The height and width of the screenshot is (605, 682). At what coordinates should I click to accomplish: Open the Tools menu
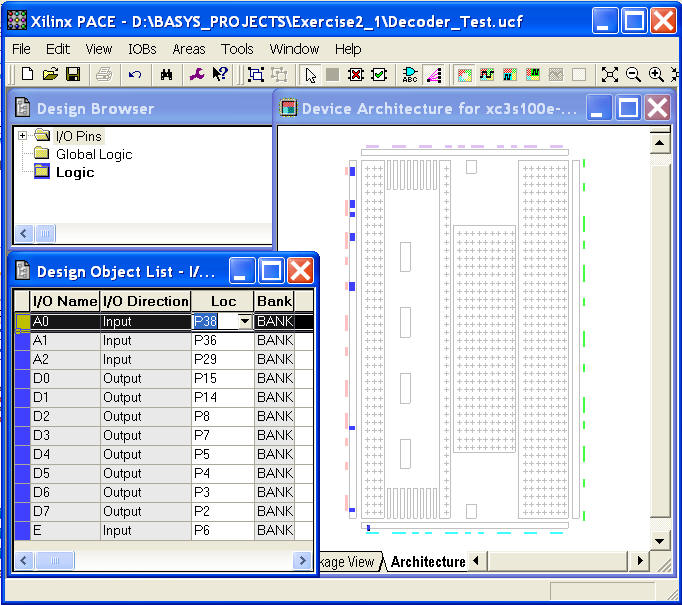[237, 49]
